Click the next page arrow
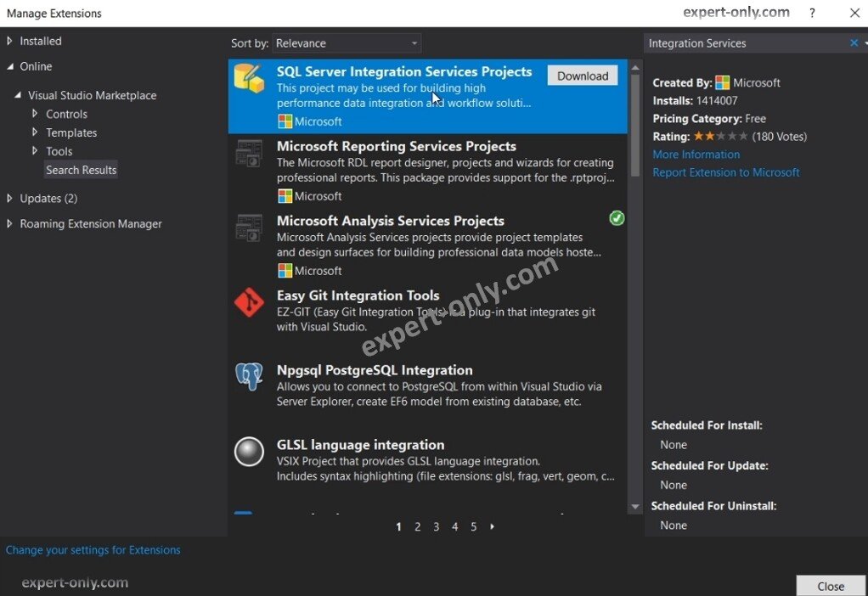 pos(493,526)
